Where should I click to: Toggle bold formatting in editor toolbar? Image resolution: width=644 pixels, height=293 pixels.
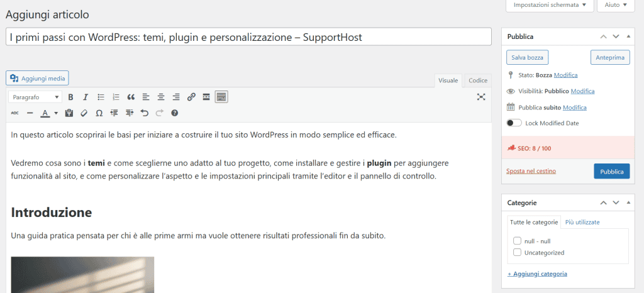[70, 97]
